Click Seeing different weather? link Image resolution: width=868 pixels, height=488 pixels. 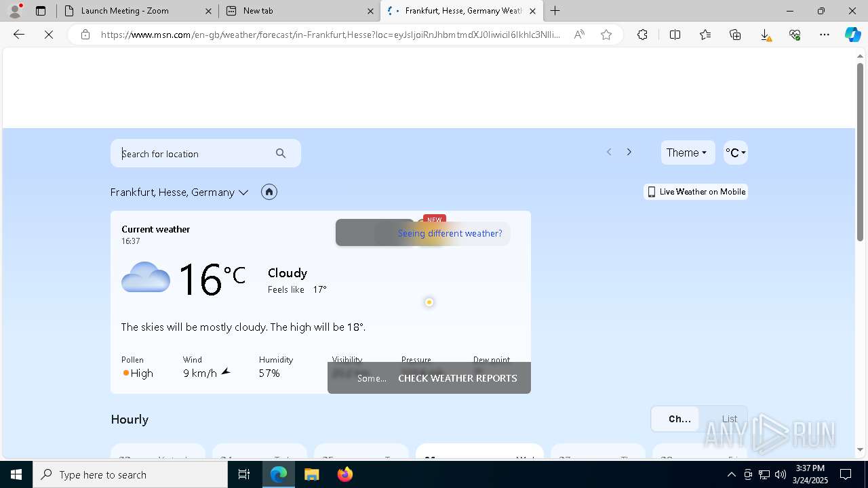point(450,233)
